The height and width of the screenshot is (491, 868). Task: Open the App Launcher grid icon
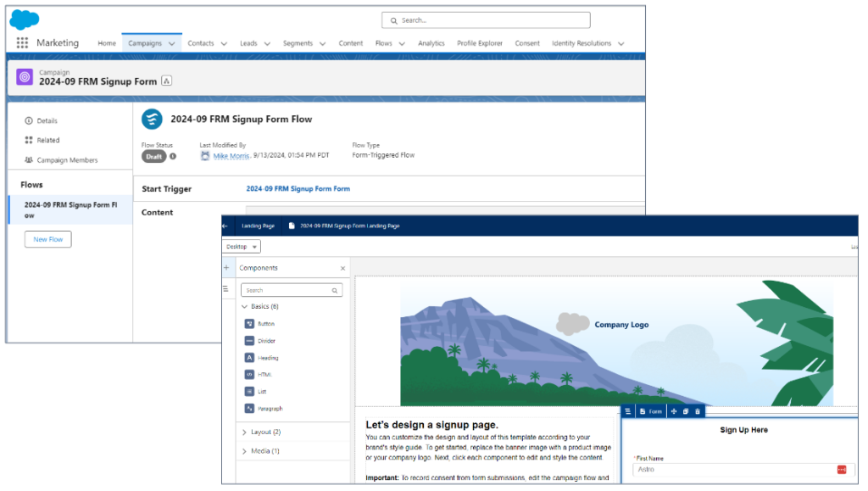click(x=22, y=43)
